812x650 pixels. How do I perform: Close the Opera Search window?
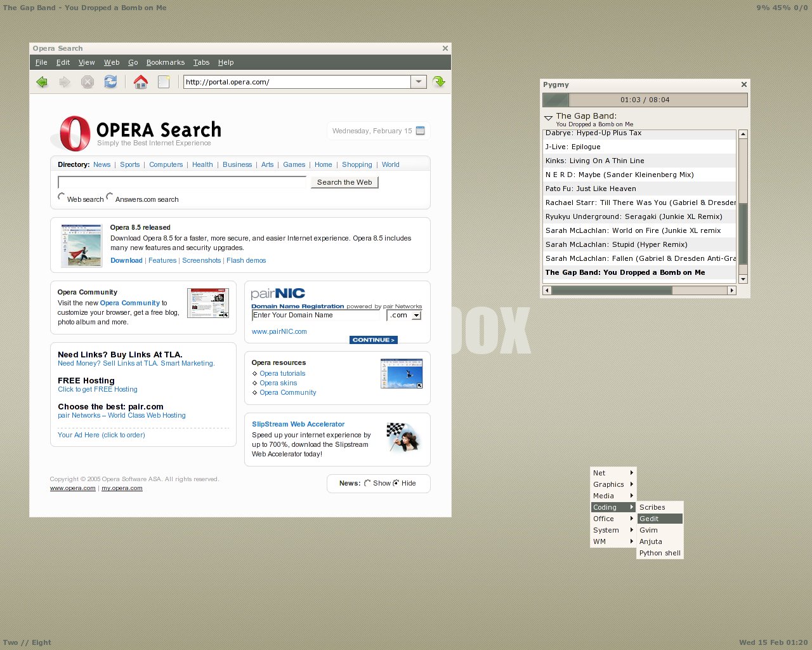point(445,48)
